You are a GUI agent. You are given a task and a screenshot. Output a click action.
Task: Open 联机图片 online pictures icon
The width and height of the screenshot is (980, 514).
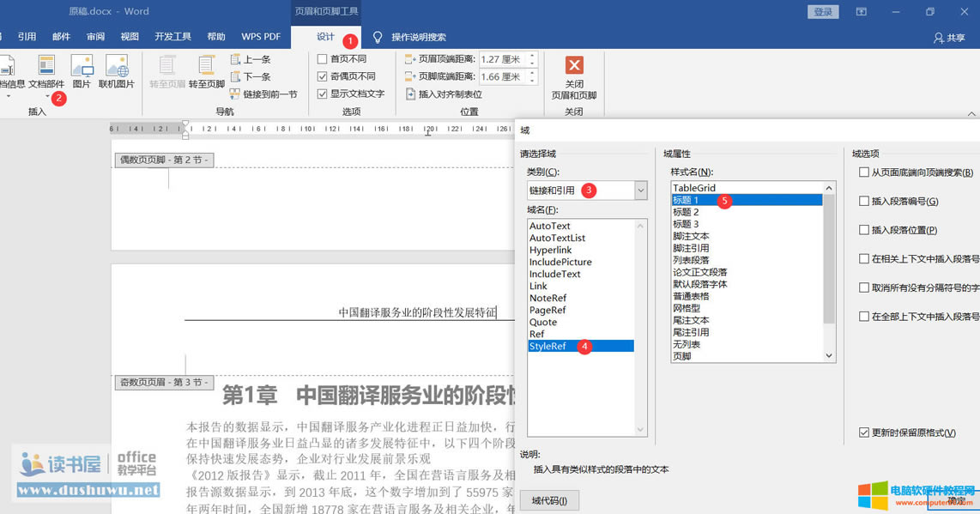point(117,66)
